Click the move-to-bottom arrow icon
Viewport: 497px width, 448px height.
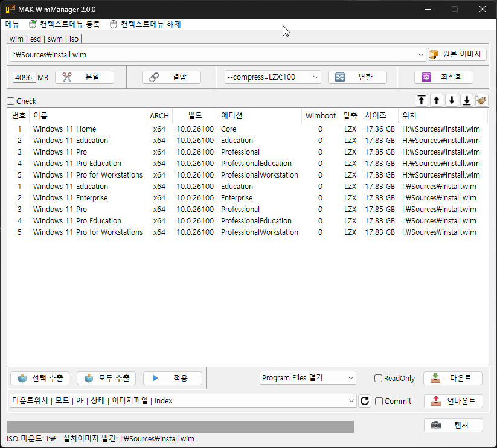(x=467, y=101)
